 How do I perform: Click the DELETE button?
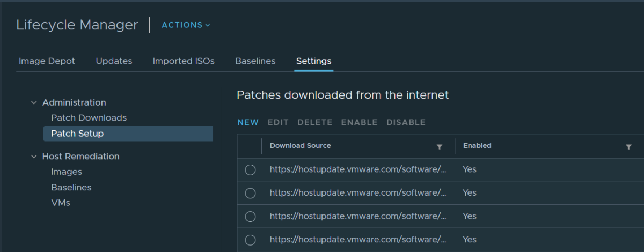click(x=315, y=122)
